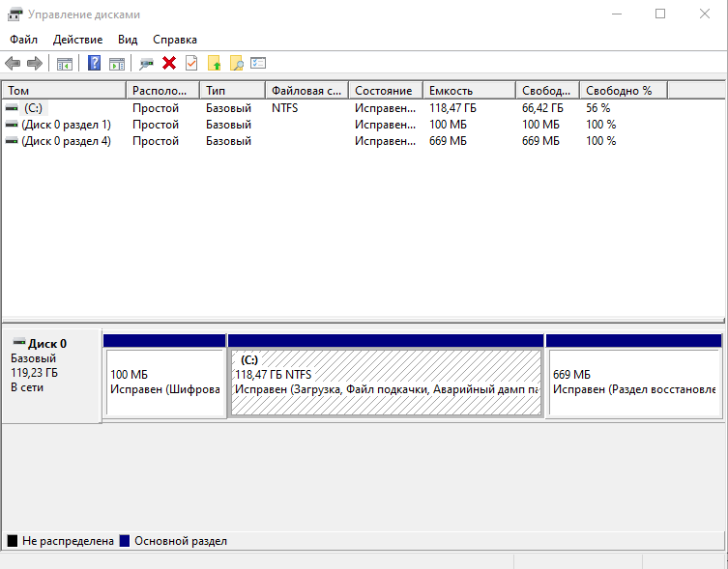The height and width of the screenshot is (569, 728).
Task: Click the Не распределена legend label
Action: coord(68,541)
